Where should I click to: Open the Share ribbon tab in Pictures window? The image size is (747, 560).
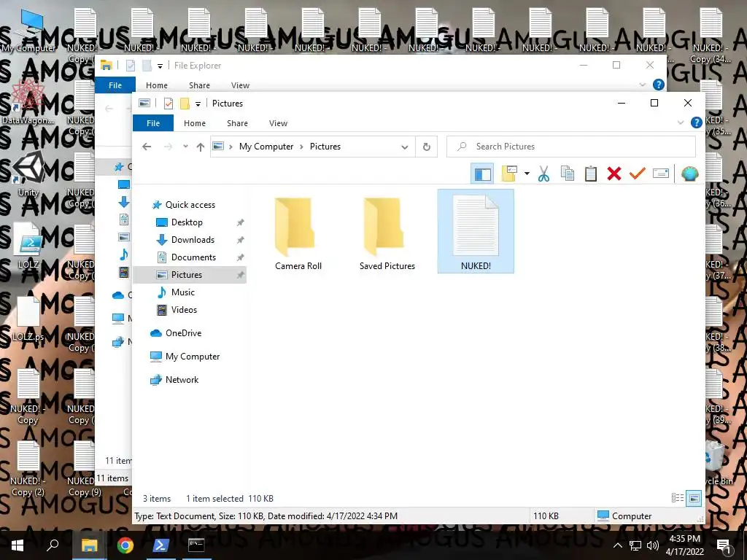point(237,122)
